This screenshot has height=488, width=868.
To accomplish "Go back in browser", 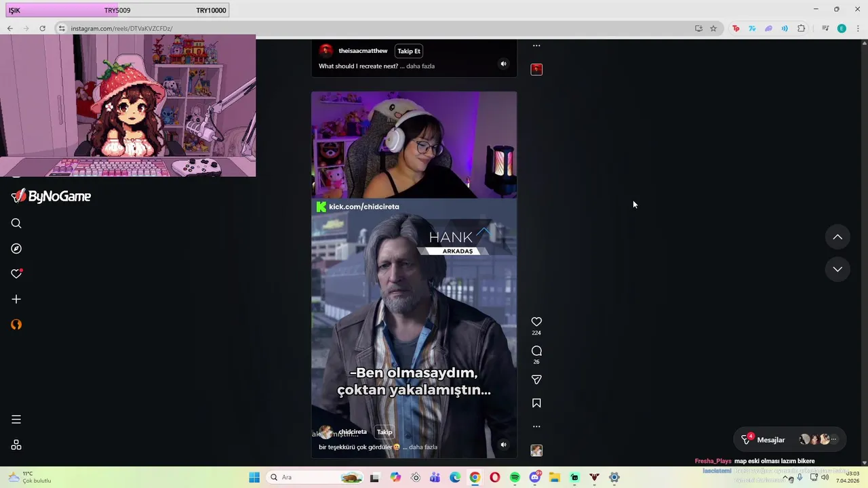I will point(10,28).
